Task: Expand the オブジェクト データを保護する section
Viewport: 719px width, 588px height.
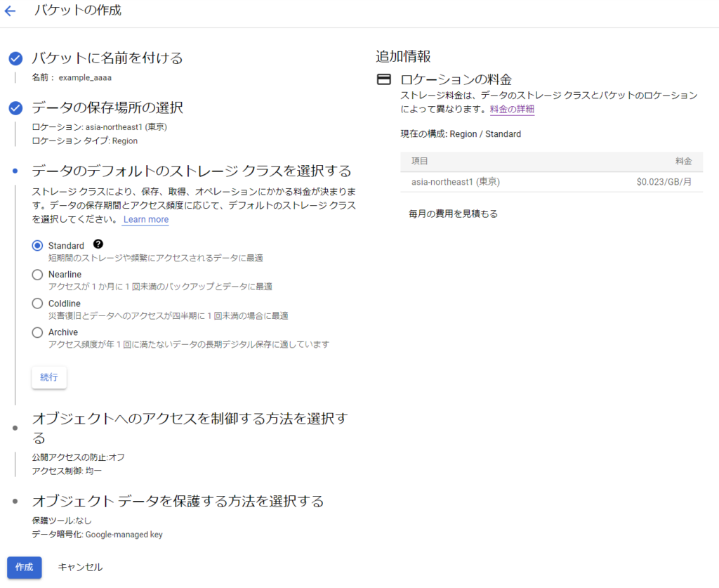Action: point(178,501)
